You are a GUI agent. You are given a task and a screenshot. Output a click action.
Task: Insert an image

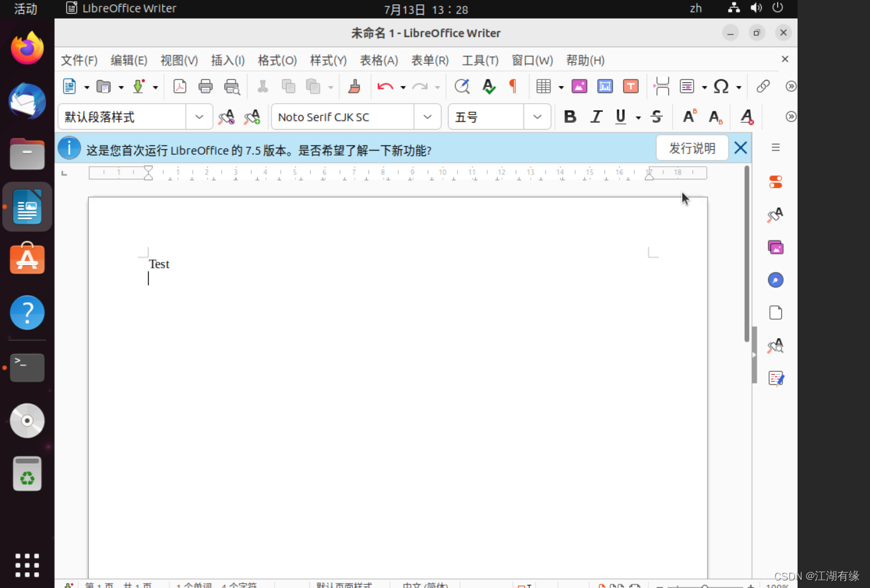580,86
